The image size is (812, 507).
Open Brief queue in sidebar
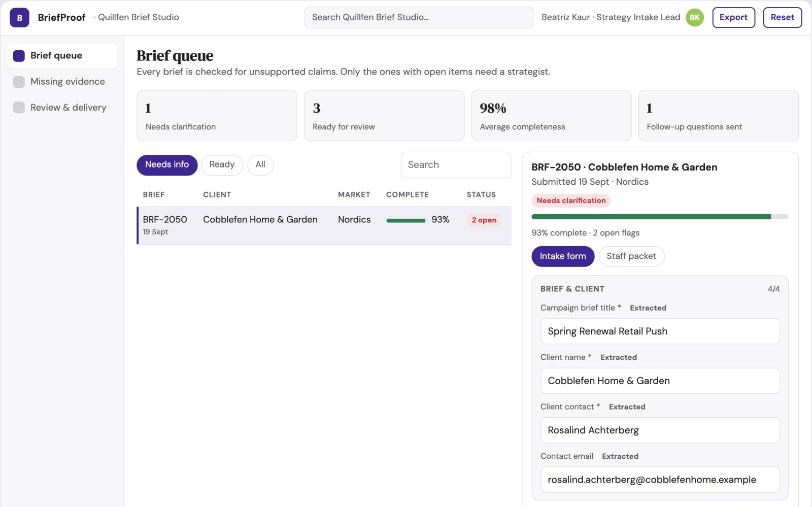click(x=62, y=56)
